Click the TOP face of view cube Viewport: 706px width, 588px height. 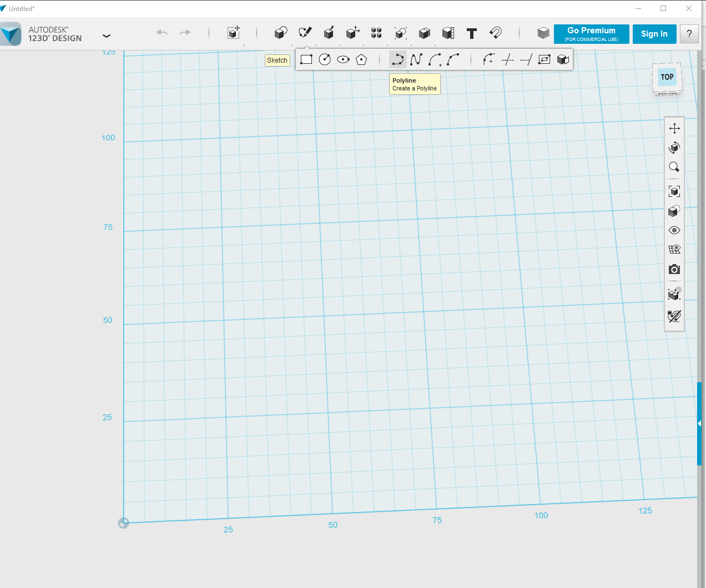(x=667, y=77)
